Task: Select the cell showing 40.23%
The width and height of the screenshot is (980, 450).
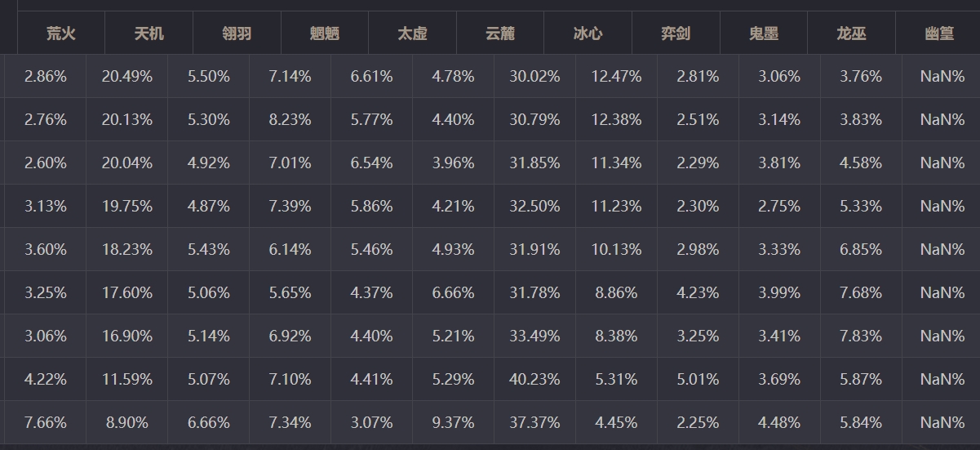Action: click(535, 379)
